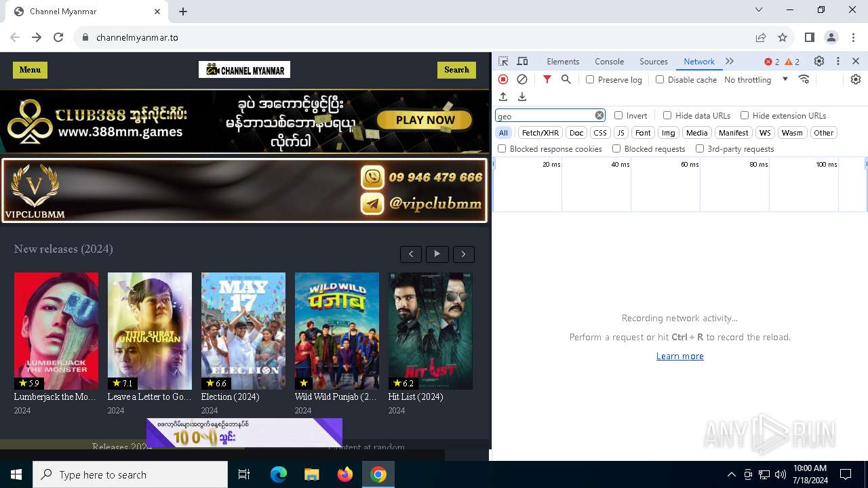Filter requests by JS type
This screenshot has width=868, height=488.
(621, 133)
